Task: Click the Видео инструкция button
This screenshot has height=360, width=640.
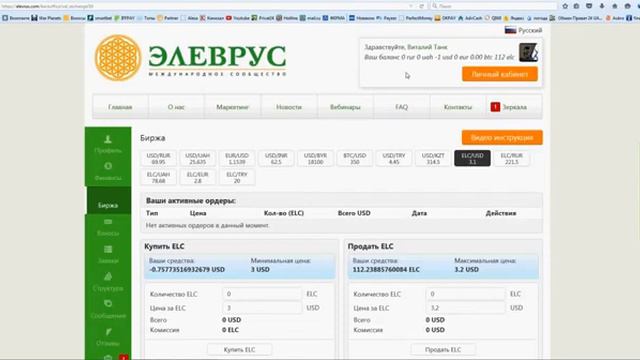Action: click(x=502, y=138)
